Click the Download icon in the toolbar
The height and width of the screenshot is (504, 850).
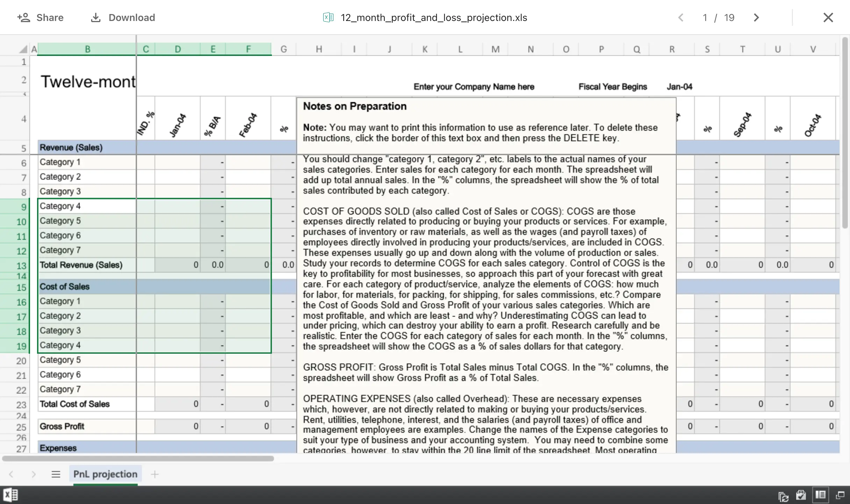tap(95, 17)
